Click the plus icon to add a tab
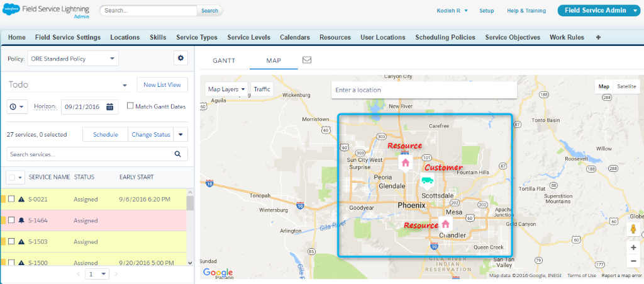Image resolution: width=644 pixels, height=284 pixels. pos(598,37)
